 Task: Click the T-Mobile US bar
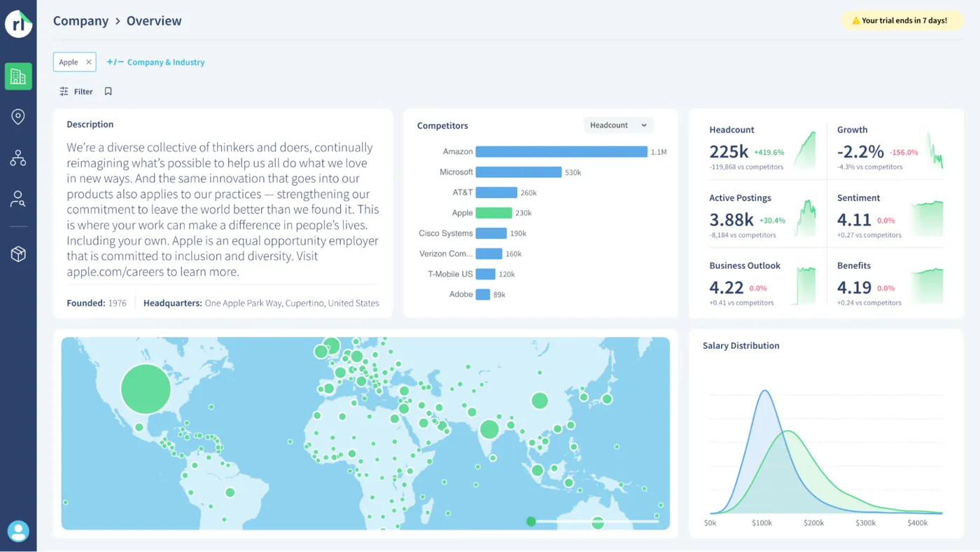486,274
